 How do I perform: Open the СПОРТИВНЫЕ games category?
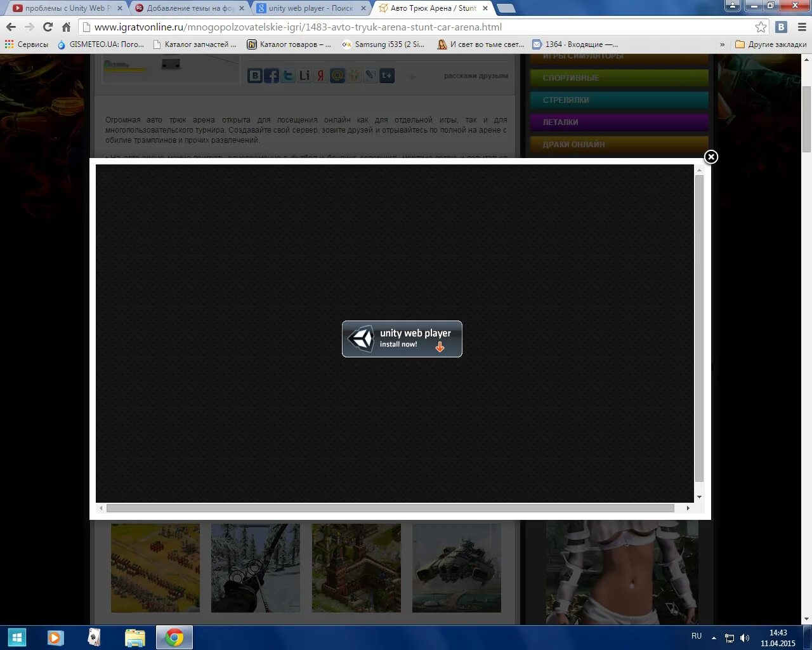(x=619, y=77)
